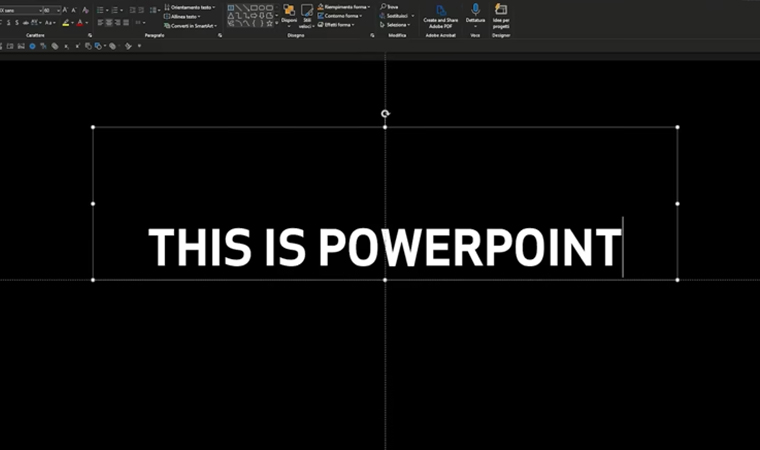Open the Allinea testo menu

pyautogui.click(x=182, y=16)
